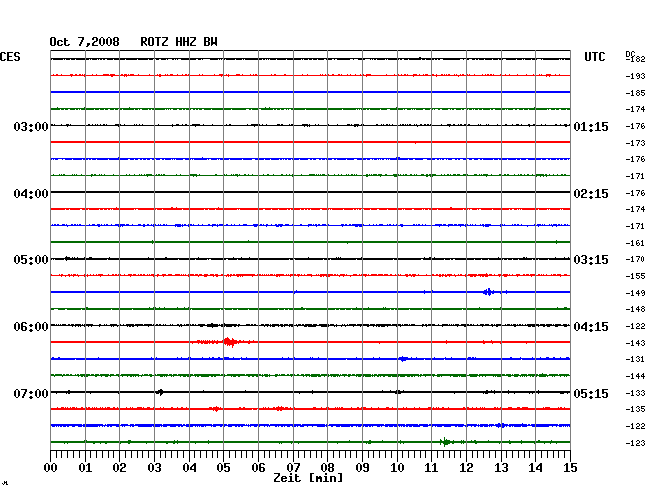This screenshot has width=650, height=494.
Task: Select the 05:00 local time label
Action: [31, 260]
